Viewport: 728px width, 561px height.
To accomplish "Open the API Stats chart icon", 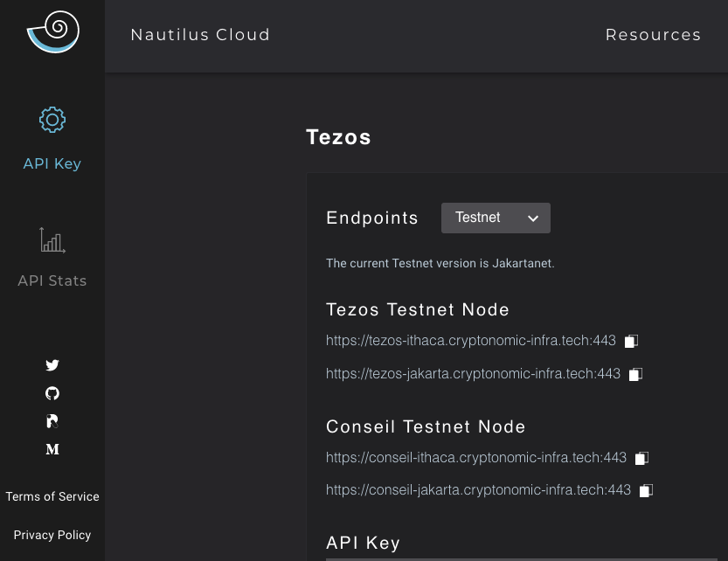I will pyautogui.click(x=52, y=240).
